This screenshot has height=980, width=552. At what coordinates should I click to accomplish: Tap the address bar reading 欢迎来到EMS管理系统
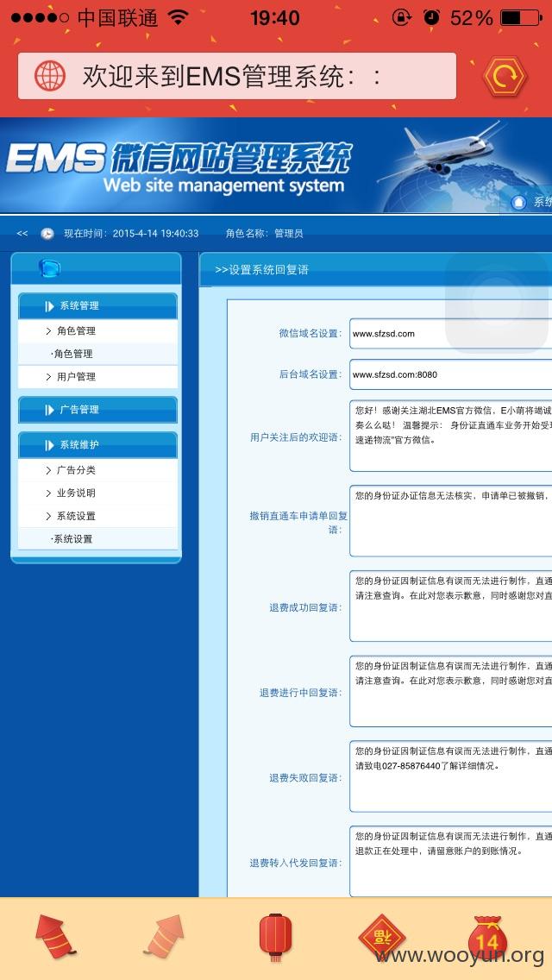pos(237,76)
